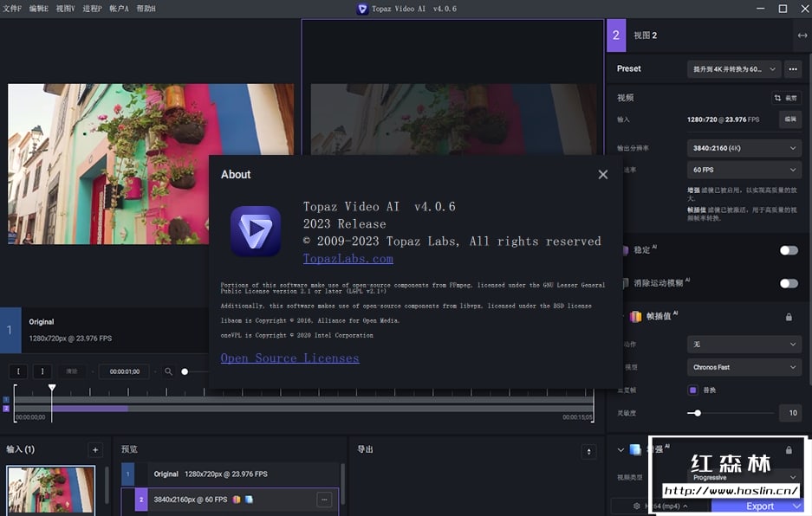Swap views with the double-arrow icon
812x516 pixels.
(802, 35)
